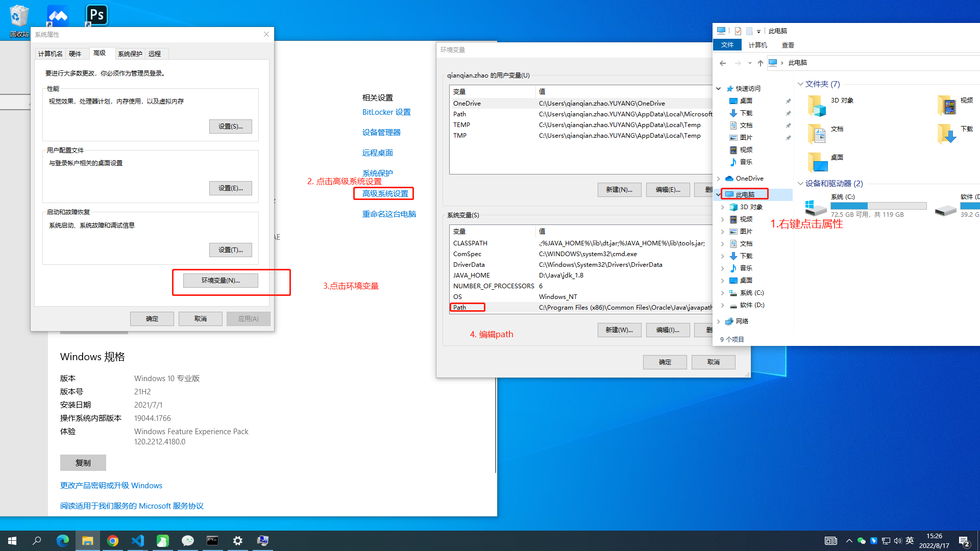980x551 pixels.
Task: Click 新建(W)... for system variables
Action: click(619, 330)
